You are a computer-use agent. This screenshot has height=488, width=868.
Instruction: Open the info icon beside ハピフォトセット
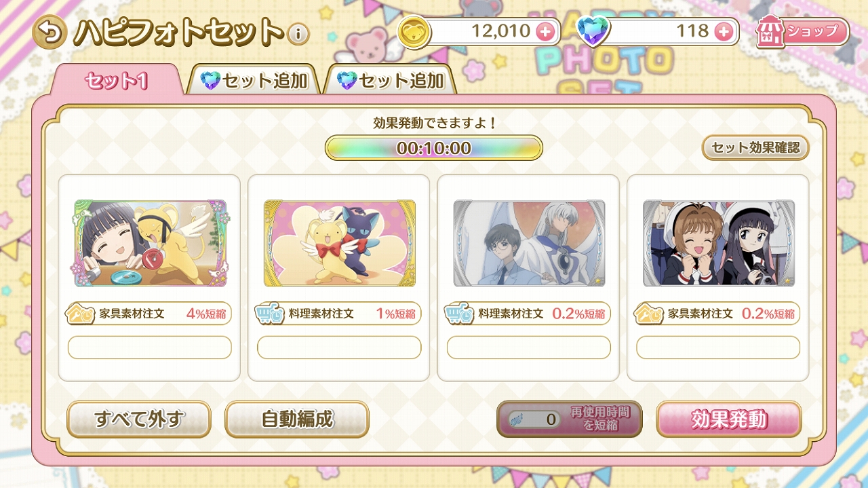[298, 33]
